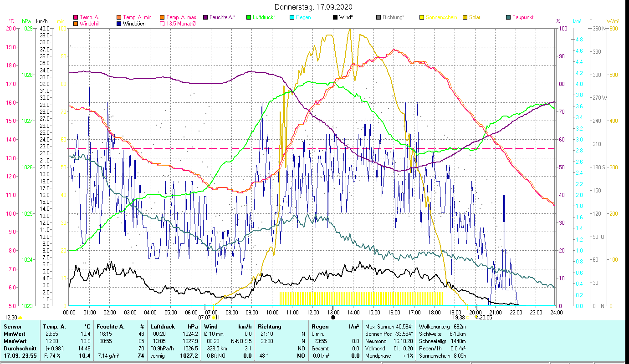Click the orange Windchill legend swatch
Screen dimensions: 629x364
point(76,23)
